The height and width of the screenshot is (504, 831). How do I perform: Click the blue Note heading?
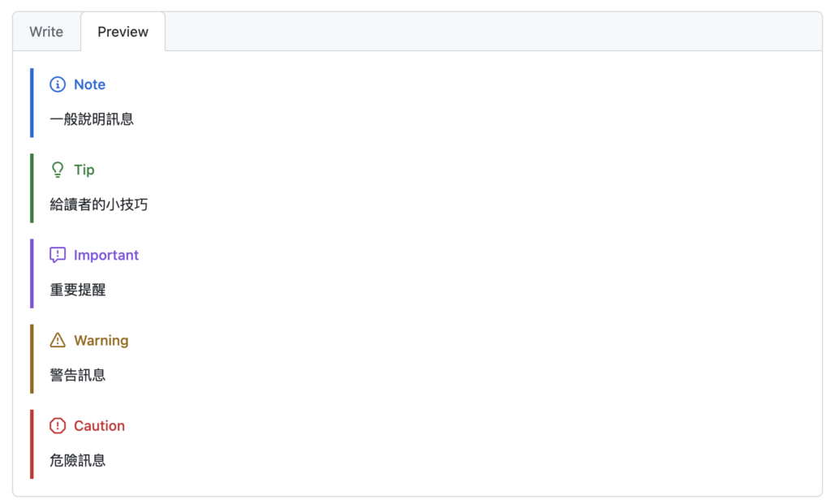(89, 84)
